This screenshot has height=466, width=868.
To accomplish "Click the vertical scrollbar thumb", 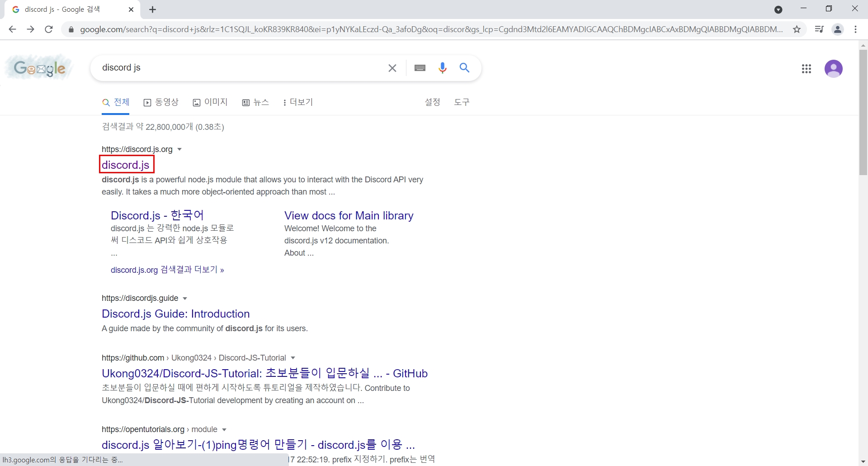I will pyautogui.click(x=863, y=112).
